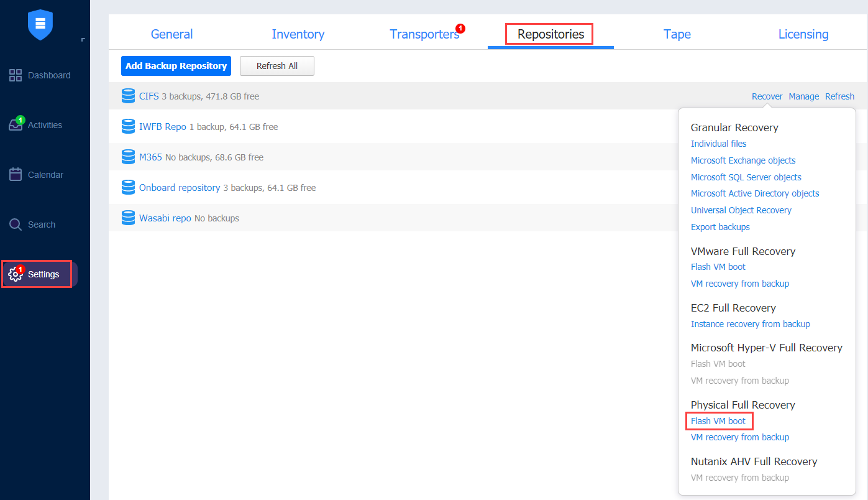Select VM recovery from backup under Physical Full Recovery
The image size is (868, 500).
740,437
